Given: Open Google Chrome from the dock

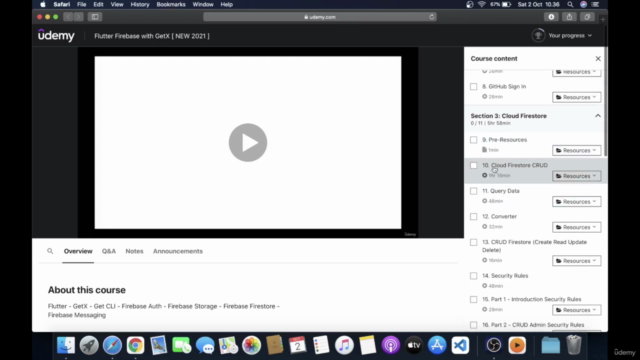Looking at the screenshot, I should coord(135,345).
